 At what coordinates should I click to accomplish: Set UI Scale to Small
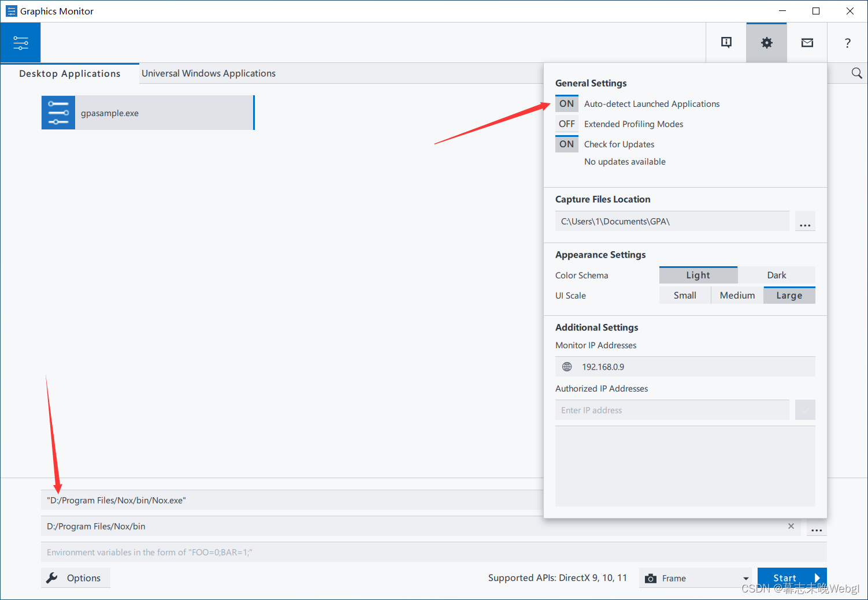coord(685,295)
